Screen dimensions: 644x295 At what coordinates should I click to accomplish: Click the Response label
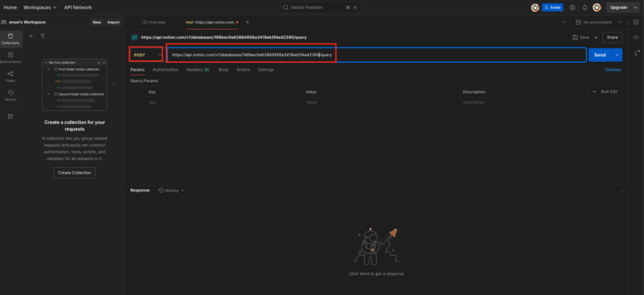[139, 191]
